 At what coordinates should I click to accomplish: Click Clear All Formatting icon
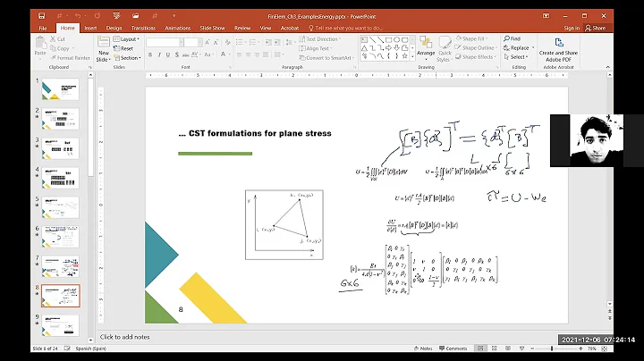click(x=226, y=42)
